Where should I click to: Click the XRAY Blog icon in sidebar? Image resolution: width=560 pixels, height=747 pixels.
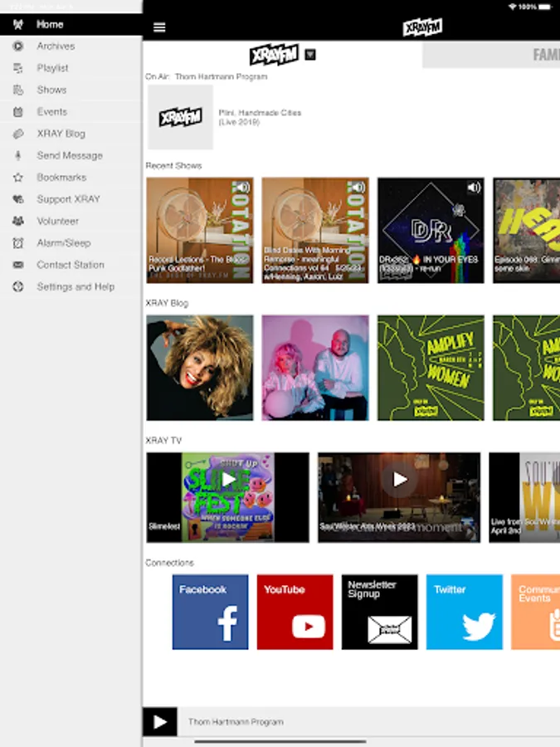[18, 134]
